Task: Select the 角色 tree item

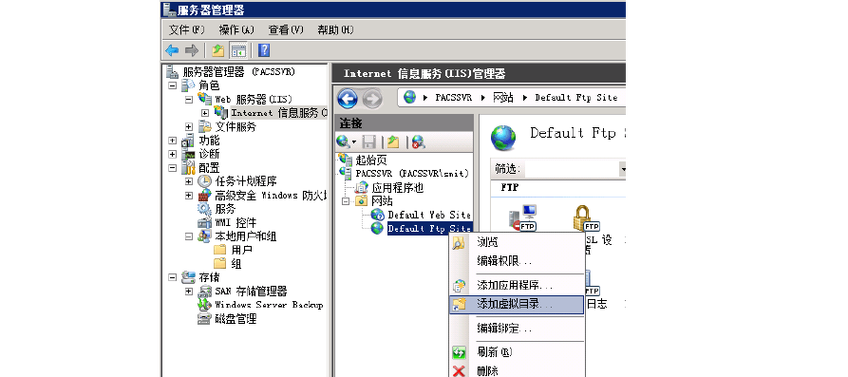Action: [x=209, y=85]
